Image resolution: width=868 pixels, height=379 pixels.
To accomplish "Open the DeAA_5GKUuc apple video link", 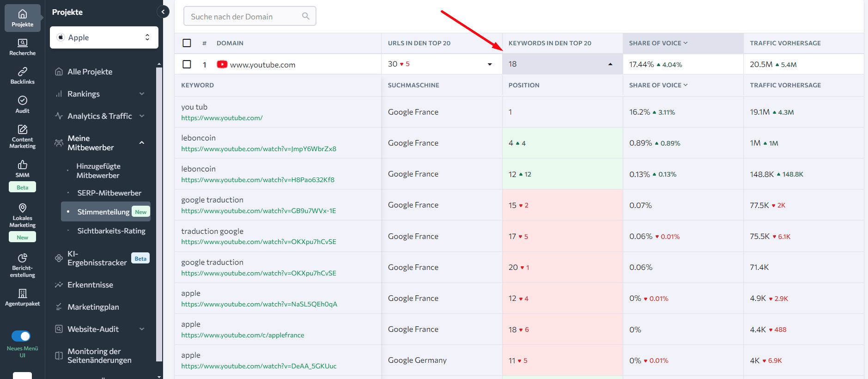I will pyautogui.click(x=259, y=366).
